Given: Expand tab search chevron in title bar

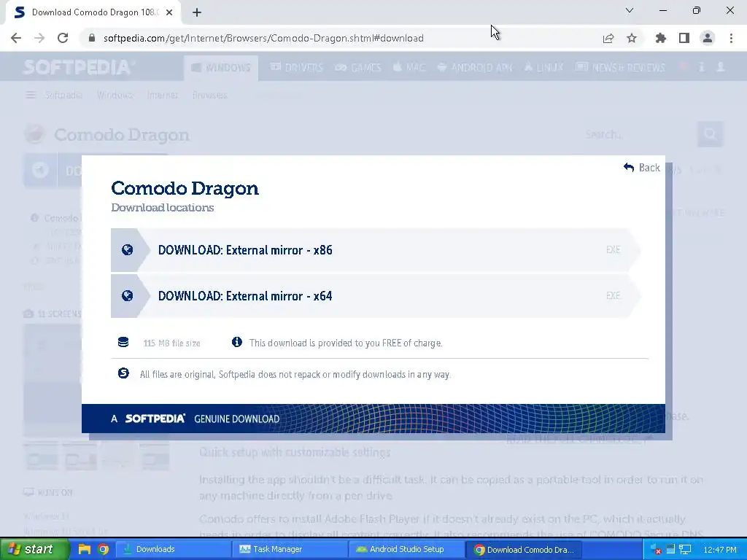Looking at the screenshot, I should point(630,10).
